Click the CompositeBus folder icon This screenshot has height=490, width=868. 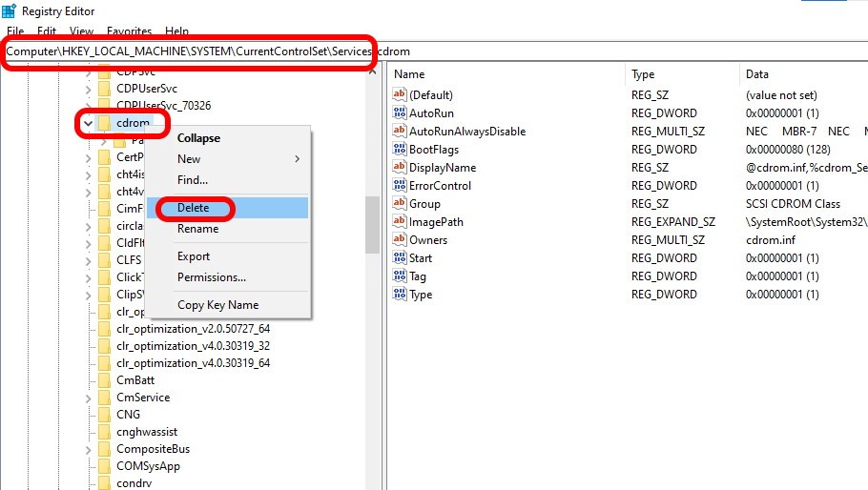pos(104,448)
